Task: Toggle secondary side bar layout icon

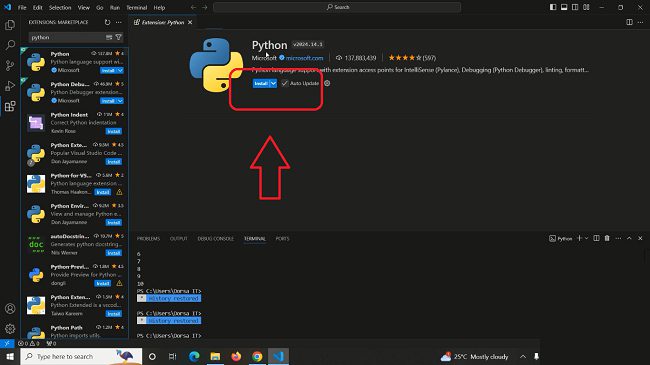Action: pyautogui.click(x=575, y=7)
